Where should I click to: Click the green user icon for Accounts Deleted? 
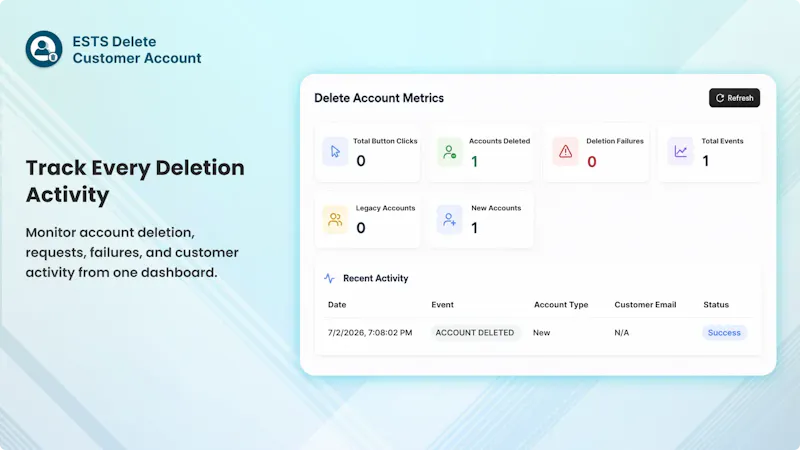click(449, 152)
